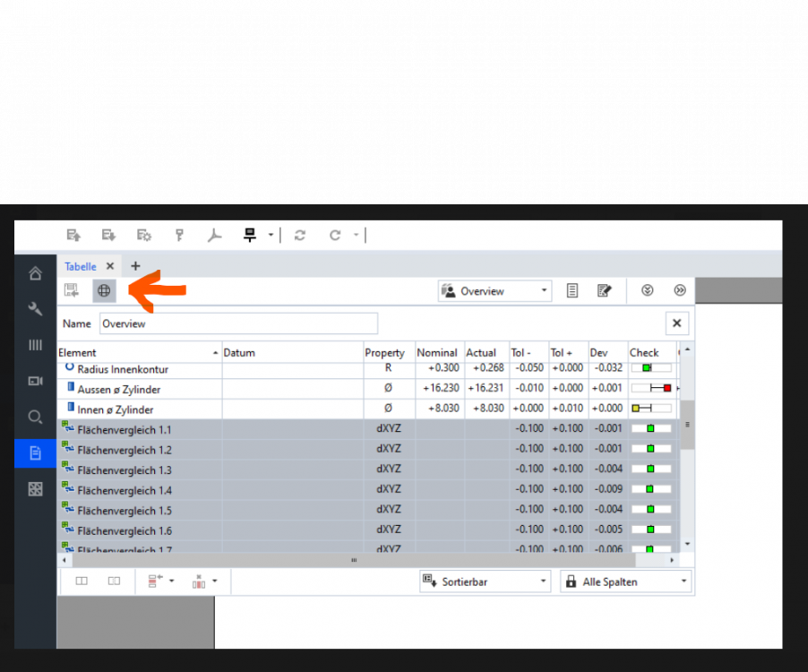Click the Name field containing Overview
This screenshot has height=672, width=808.
click(x=237, y=323)
